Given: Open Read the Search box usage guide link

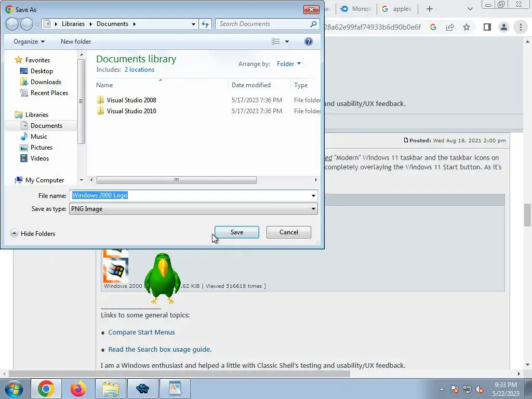Looking at the screenshot, I should click(160, 350).
